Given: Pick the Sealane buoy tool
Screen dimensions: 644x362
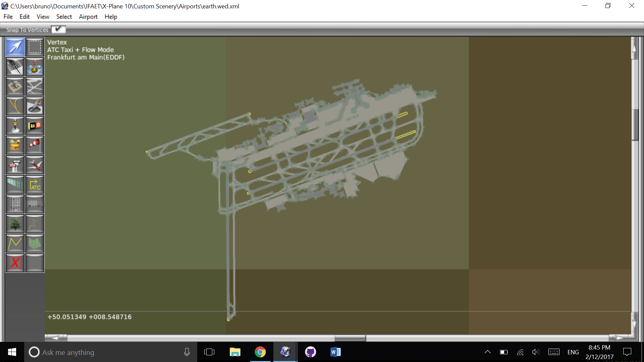Looking at the screenshot, I should click(35, 67).
